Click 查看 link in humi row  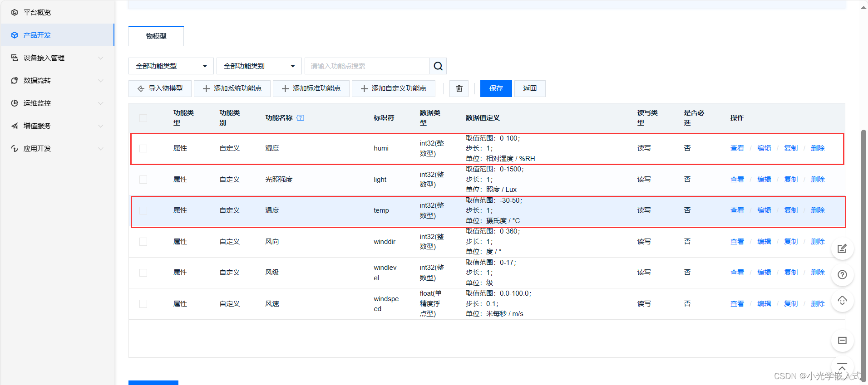coord(737,148)
